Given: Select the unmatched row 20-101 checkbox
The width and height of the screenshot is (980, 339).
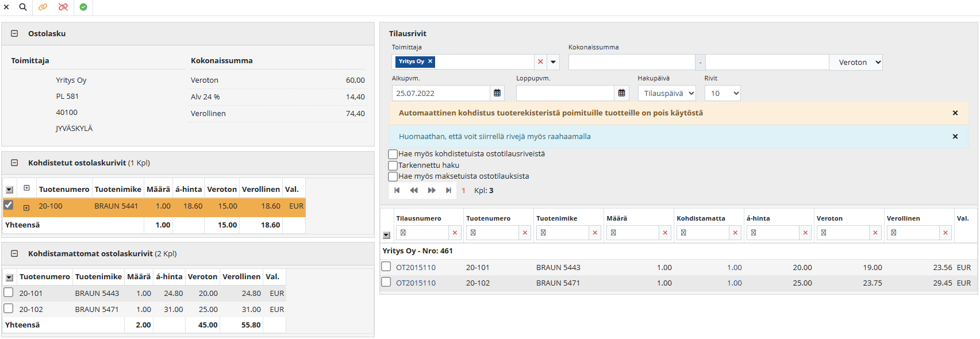Looking at the screenshot, I should click(x=9, y=292).
